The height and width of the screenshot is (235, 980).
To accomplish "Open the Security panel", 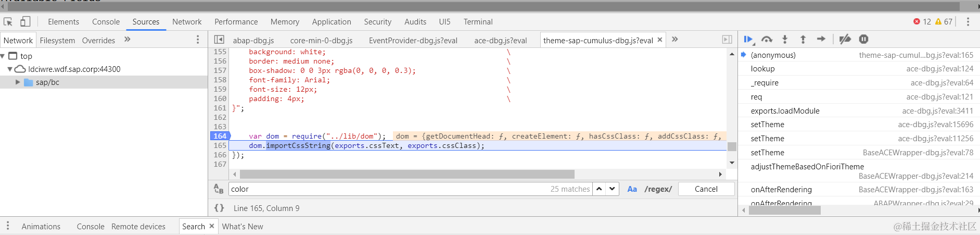I will [378, 22].
